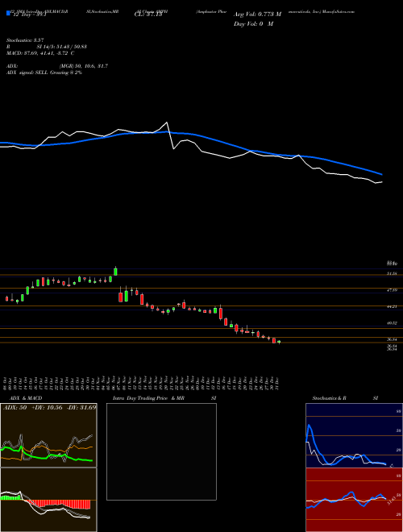Click the last green candle on the chart
403x532 pixels.
point(279,342)
